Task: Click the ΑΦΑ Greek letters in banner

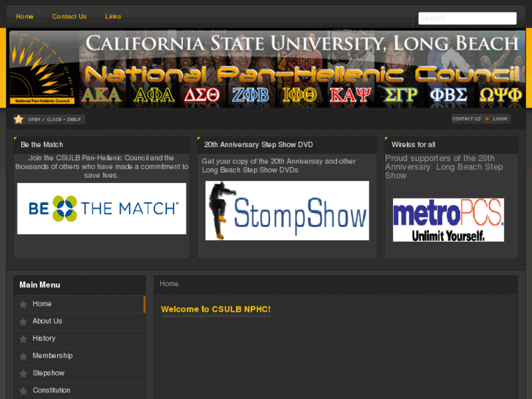Action: coord(154,94)
